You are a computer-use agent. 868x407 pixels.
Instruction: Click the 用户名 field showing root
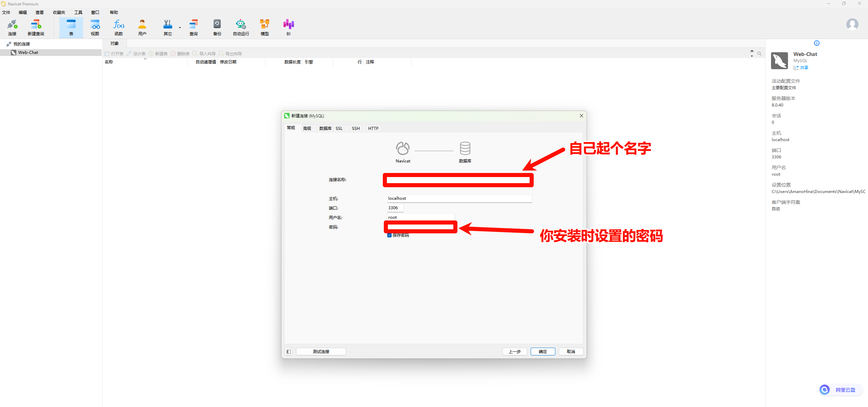pos(421,217)
